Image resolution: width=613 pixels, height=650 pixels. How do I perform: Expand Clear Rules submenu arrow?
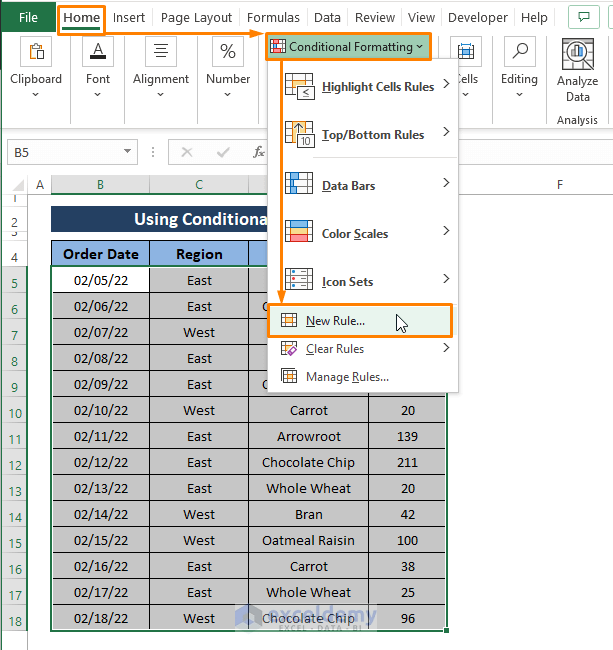[446, 347]
